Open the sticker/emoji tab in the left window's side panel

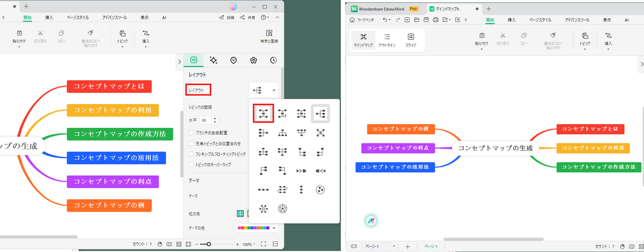tap(233, 60)
